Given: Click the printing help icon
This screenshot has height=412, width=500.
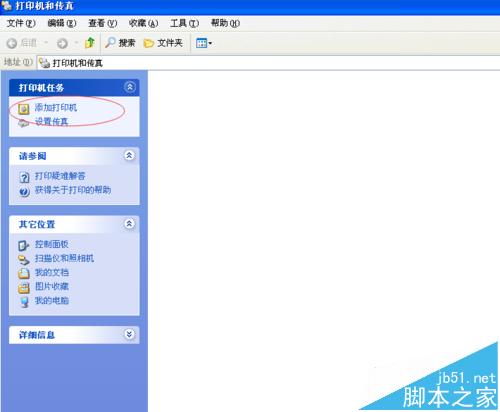Looking at the screenshot, I should tap(24, 192).
